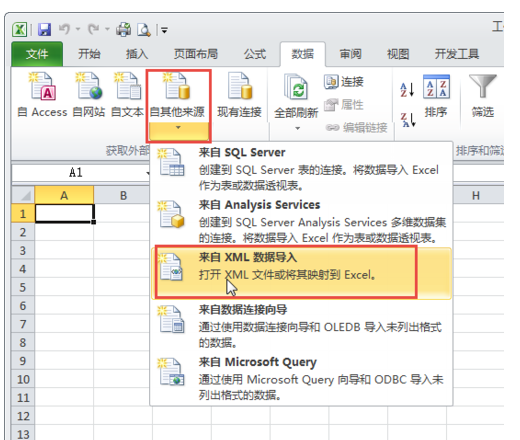Sort descending Z to A icon
Viewport: 520px width, 440px height.
[408, 120]
